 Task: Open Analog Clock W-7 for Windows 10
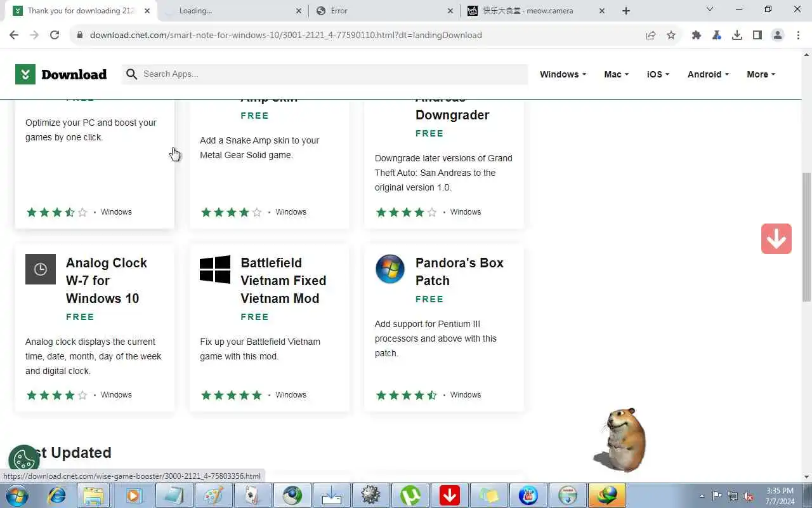coord(107,281)
